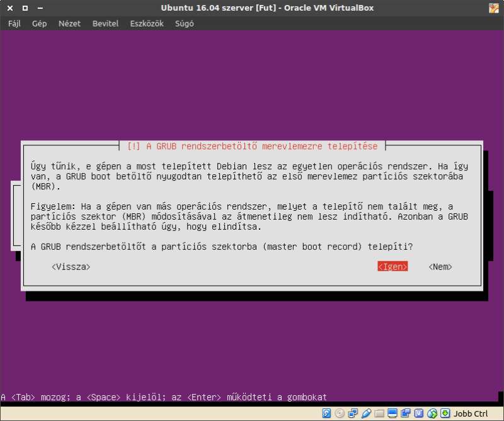Click the GRUB dialog title text
The height and width of the screenshot is (421, 504).
(253, 146)
